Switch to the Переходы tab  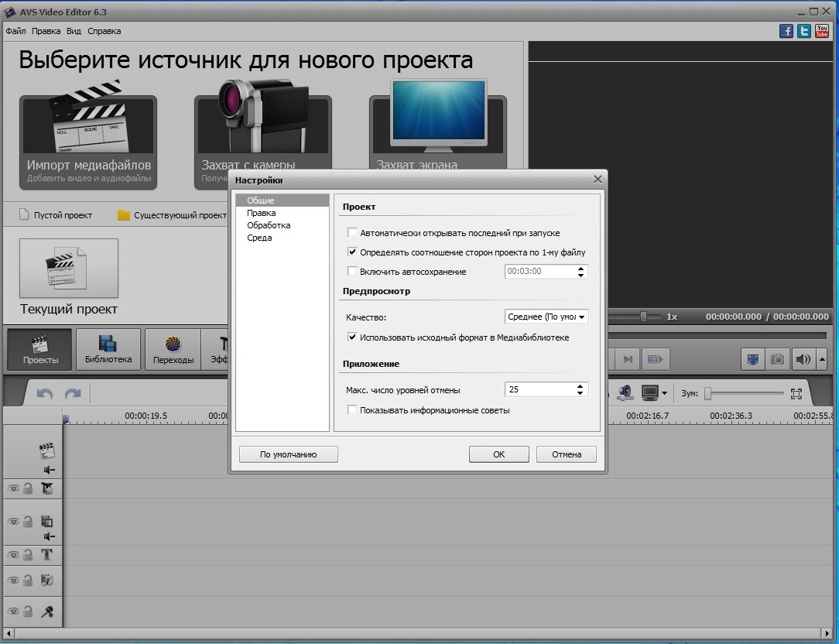pyautogui.click(x=173, y=350)
